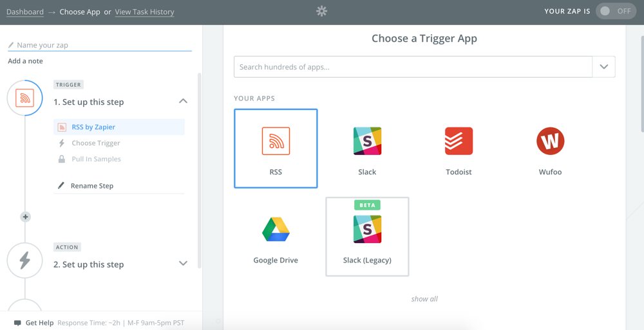Expand step 2 with the down chevron
The height and width of the screenshot is (330, 644).
click(x=183, y=264)
